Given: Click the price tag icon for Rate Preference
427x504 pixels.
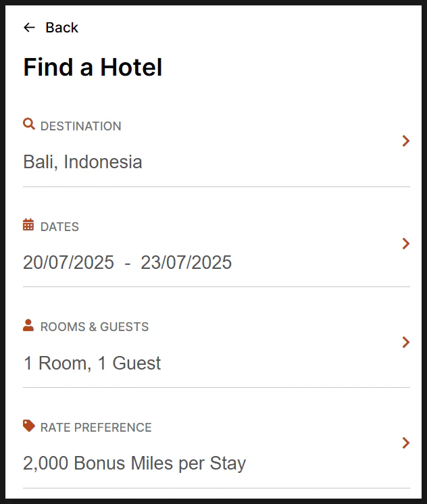Looking at the screenshot, I should pyautogui.click(x=28, y=426).
